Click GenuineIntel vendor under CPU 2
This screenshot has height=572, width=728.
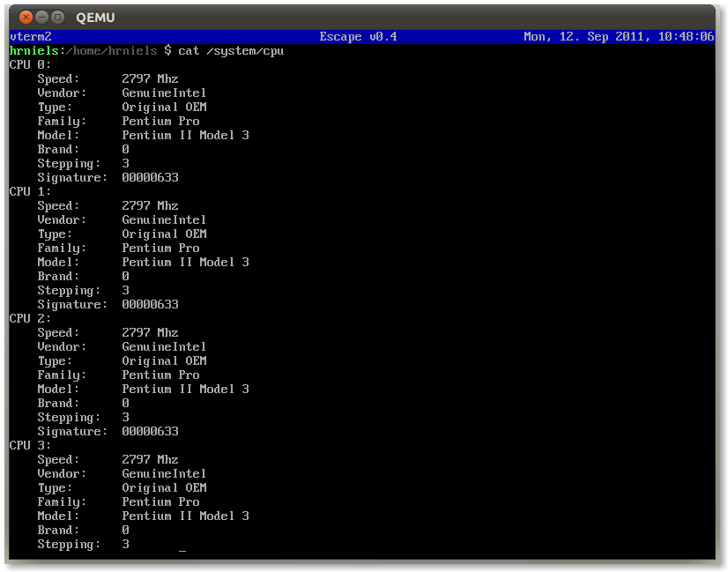pyautogui.click(x=164, y=347)
